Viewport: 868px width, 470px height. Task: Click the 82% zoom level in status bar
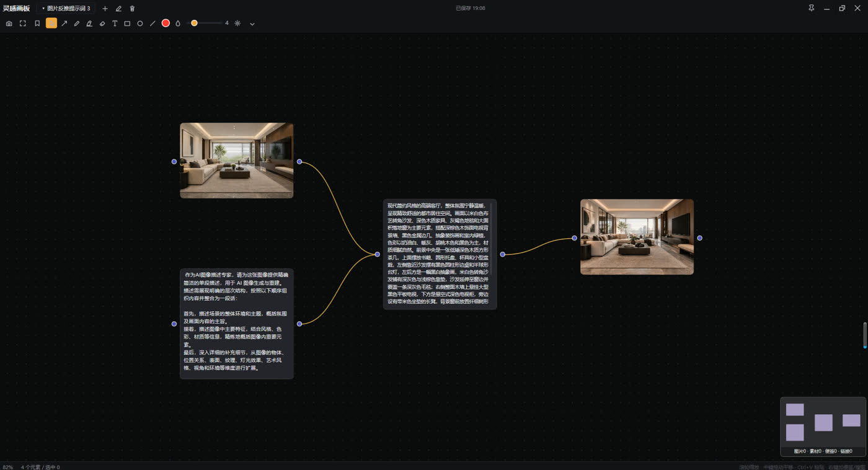click(x=7, y=467)
